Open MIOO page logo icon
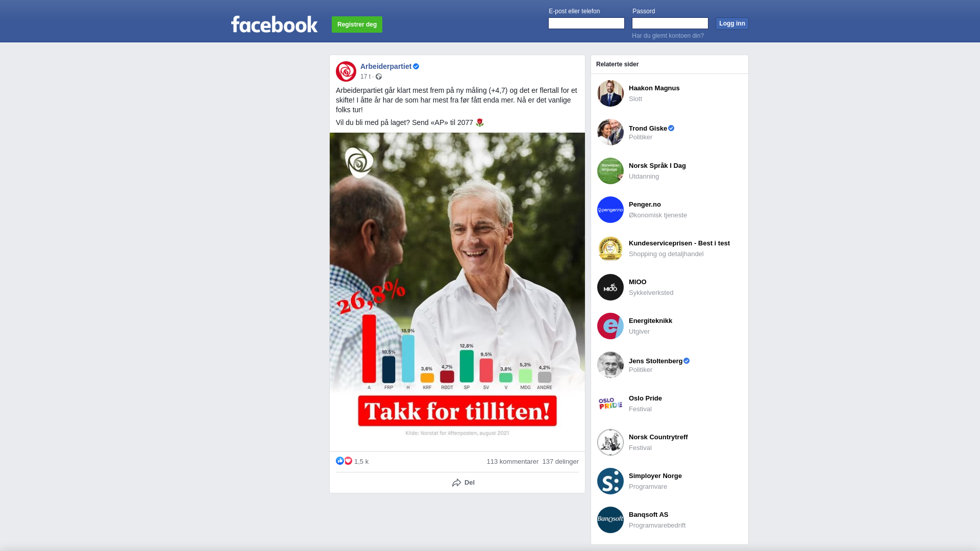980x551 pixels. (610, 287)
